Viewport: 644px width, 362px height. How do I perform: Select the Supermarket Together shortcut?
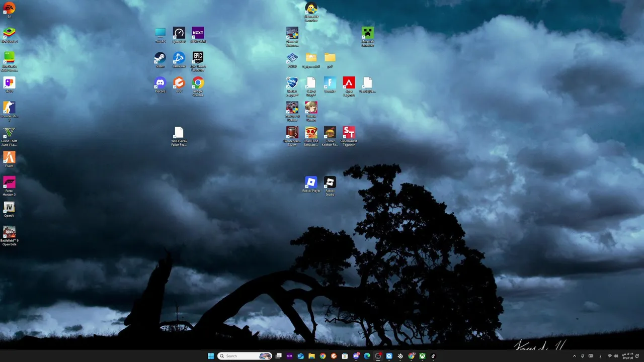[349, 136]
